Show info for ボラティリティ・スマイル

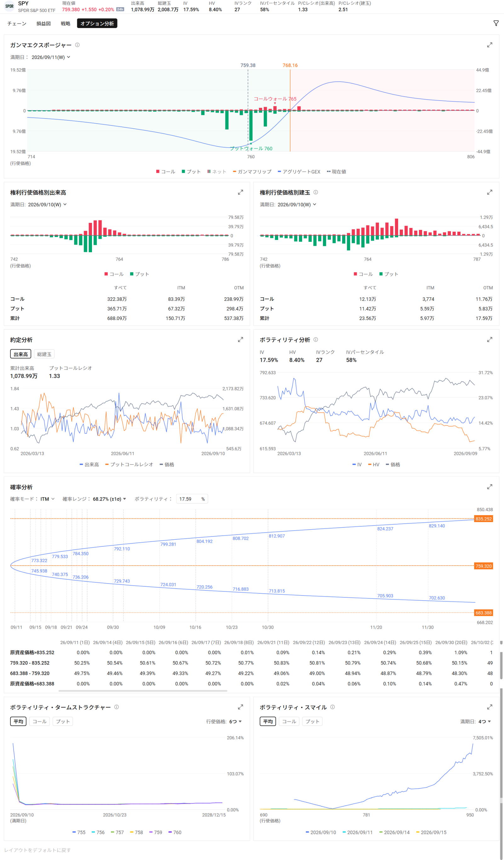pyautogui.click(x=332, y=707)
